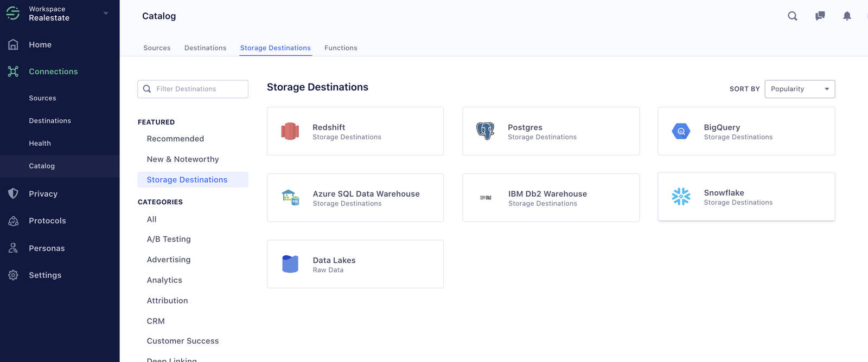The height and width of the screenshot is (362, 868).
Task: Click the Protocols icon in sidebar
Action: 14,221
